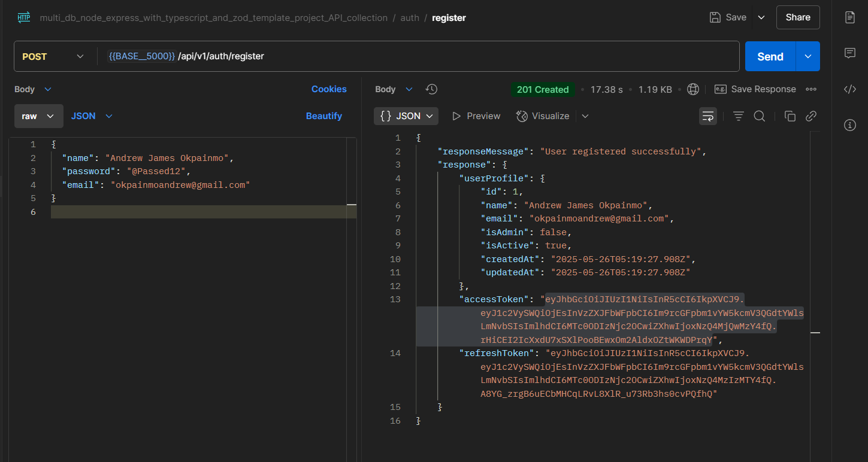Click the Beautify link
The height and width of the screenshot is (462, 868).
pos(323,116)
